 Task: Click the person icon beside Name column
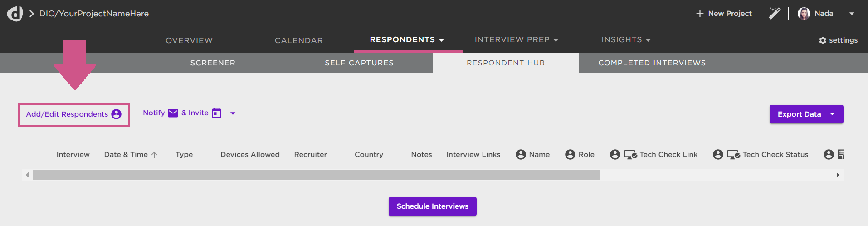[521, 155]
